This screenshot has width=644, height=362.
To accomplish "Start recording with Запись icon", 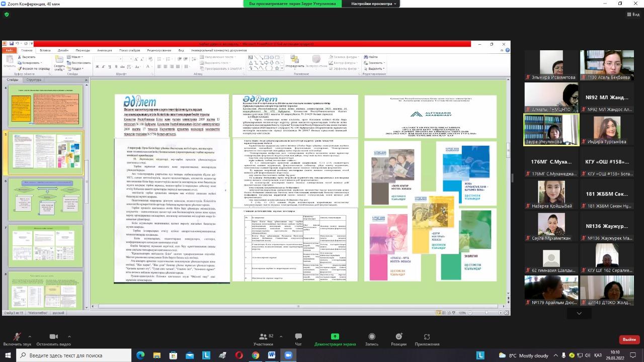I will 371,337.
